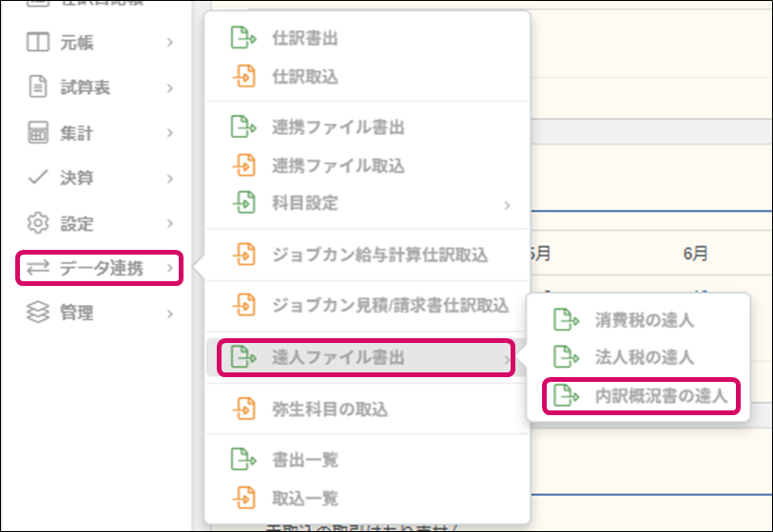Screen dimensions: 773x532
Task: Click the export icon beside 達人ファイル書出
Action: pyautogui.click(x=243, y=357)
